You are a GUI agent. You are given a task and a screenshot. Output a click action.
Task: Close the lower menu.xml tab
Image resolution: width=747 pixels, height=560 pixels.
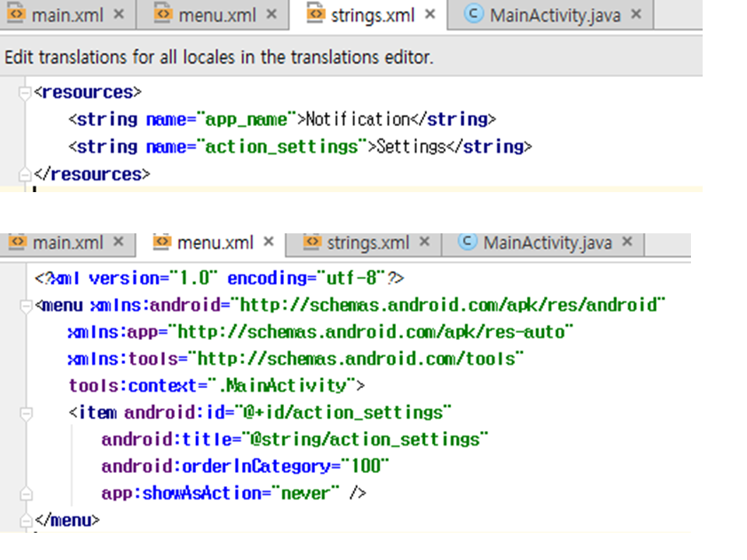tap(268, 243)
